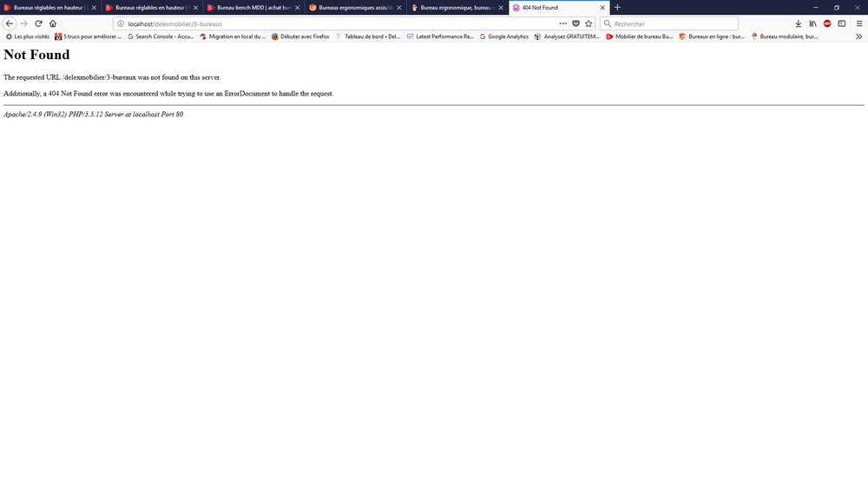Open a new tab with plus button
The image size is (868, 488).
pyautogui.click(x=617, y=7)
